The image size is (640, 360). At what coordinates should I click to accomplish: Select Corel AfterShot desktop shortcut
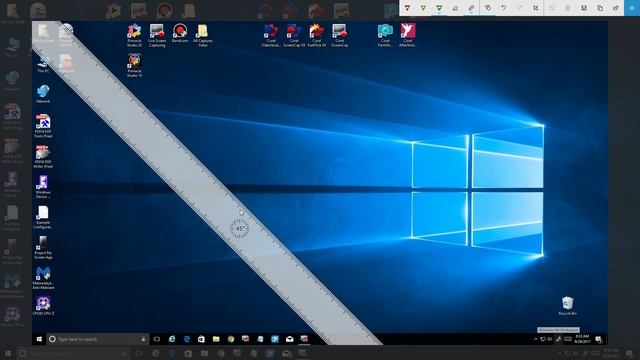click(408, 35)
